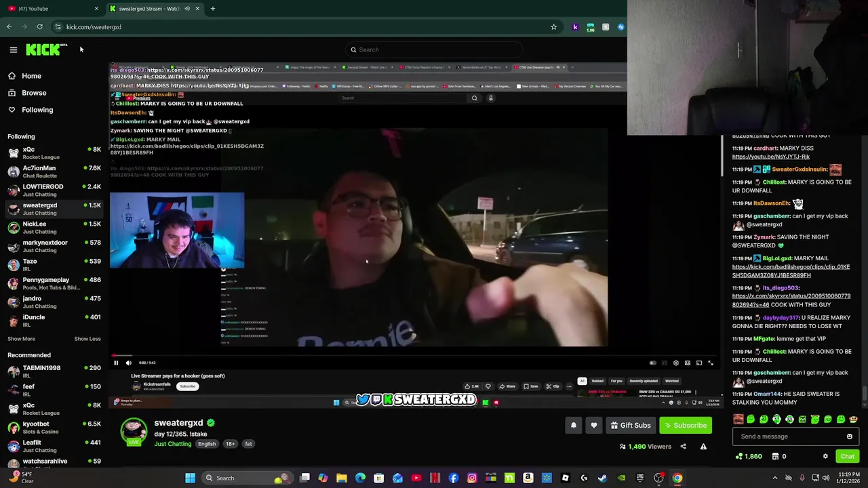Select the fat tag

(248, 444)
